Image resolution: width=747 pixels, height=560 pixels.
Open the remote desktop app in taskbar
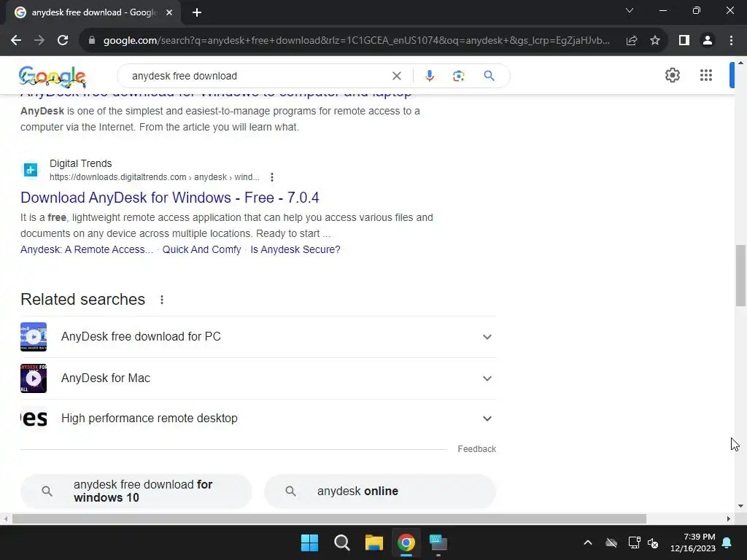pyautogui.click(x=438, y=542)
